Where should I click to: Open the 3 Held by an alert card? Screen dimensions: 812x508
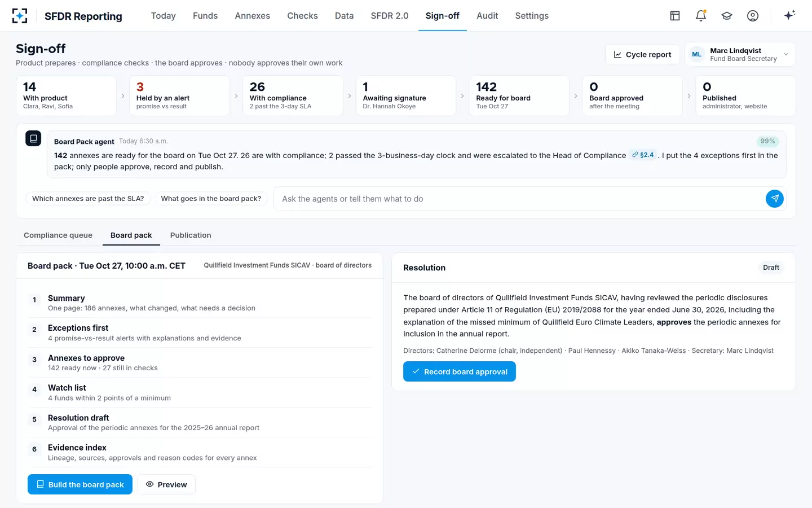click(x=179, y=96)
